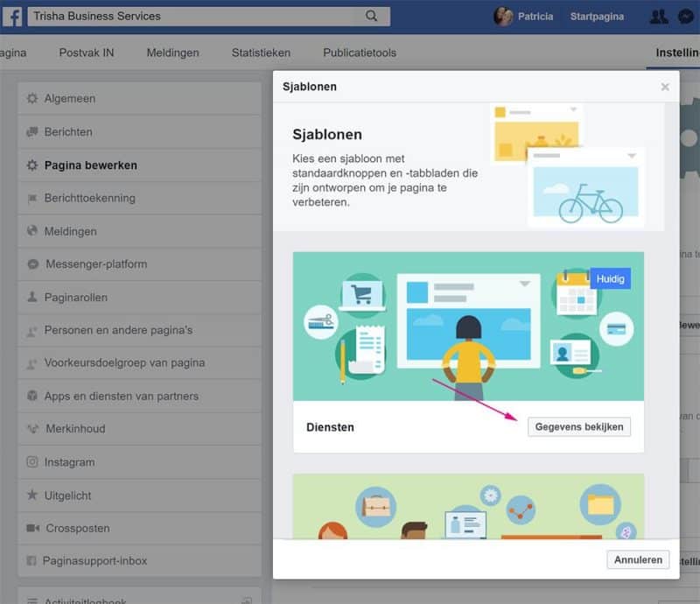The width and height of the screenshot is (700, 604).
Task: Click the video camera icon beside Crossposten
Action: [x=33, y=528]
